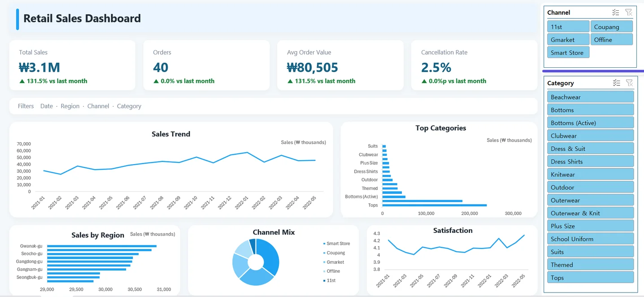Click the Total Sales KPI card
Screen dimensions: 644x297
point(72,66)
